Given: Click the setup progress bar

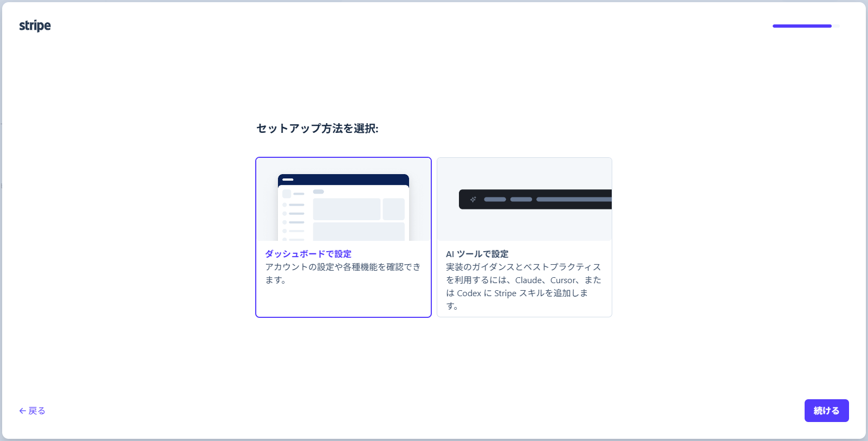Looking at the screenshot, I should tap(806, 26).
